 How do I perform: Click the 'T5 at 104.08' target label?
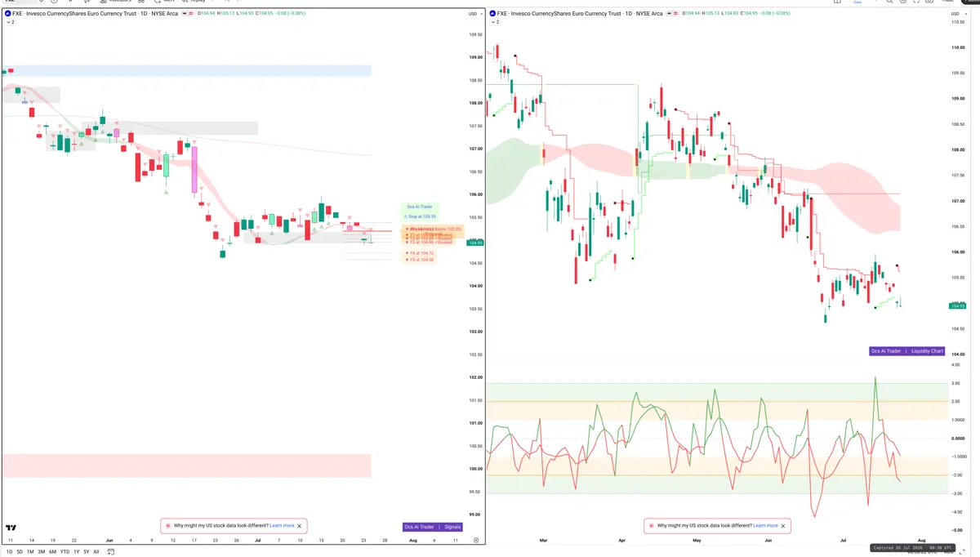[x=420, y=259]
